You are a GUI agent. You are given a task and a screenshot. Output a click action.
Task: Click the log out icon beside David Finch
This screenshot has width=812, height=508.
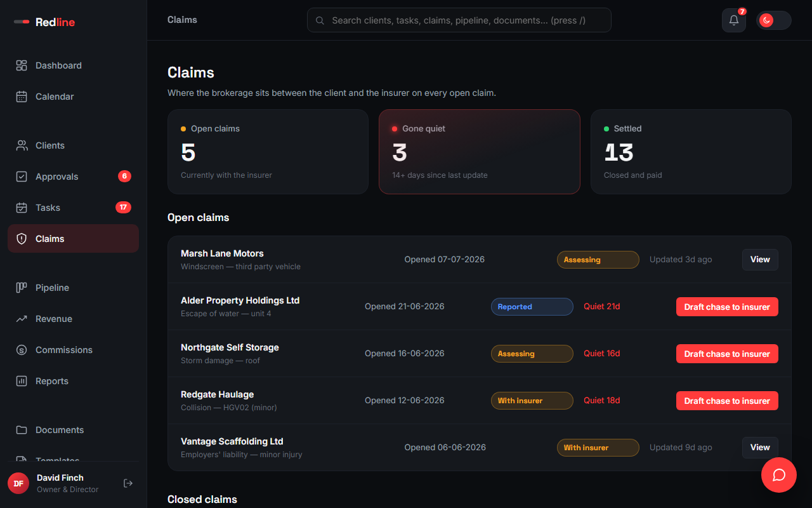point(128,483)
